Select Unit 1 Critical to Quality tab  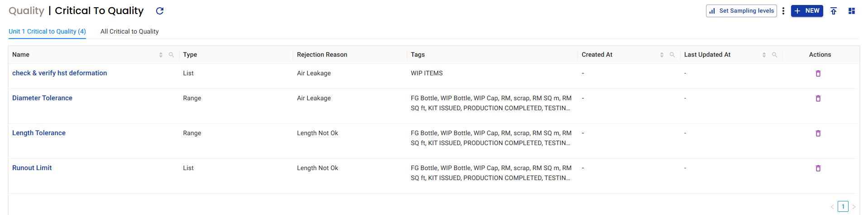point(47,31)
